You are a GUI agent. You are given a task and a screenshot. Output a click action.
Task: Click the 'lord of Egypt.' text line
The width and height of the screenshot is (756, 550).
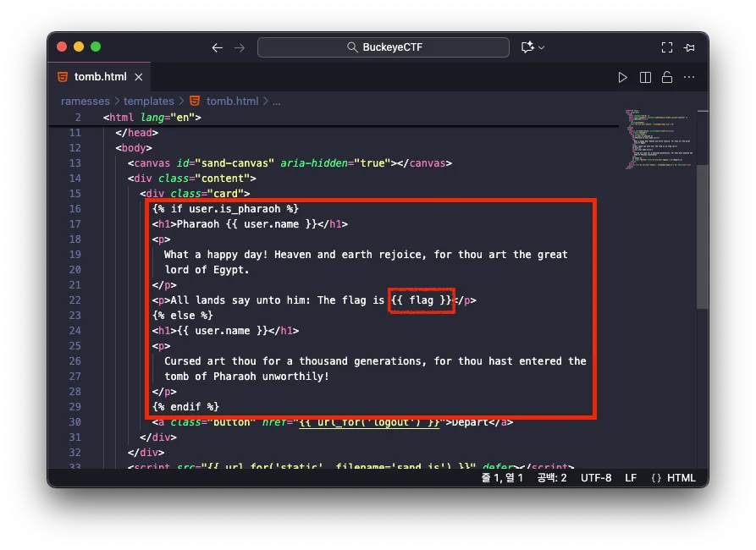pos(207,270)
